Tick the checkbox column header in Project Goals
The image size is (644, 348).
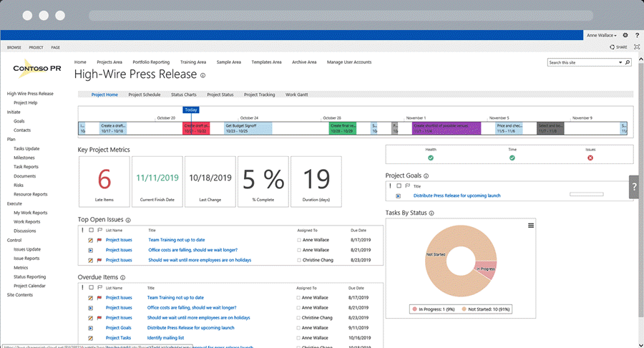(399, 185)
